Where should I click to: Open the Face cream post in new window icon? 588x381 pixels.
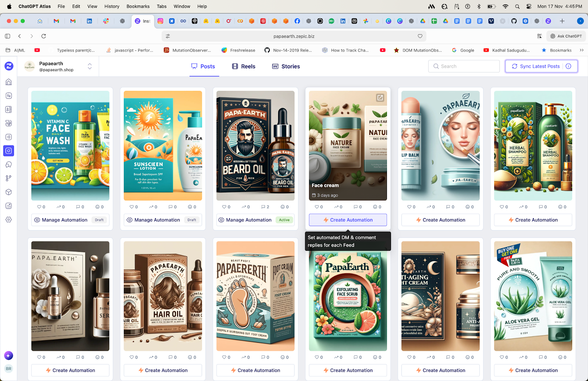[x=380, y=97]
